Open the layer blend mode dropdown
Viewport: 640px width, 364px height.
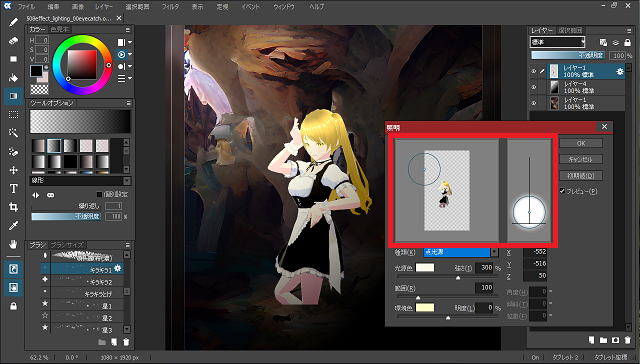558,42
